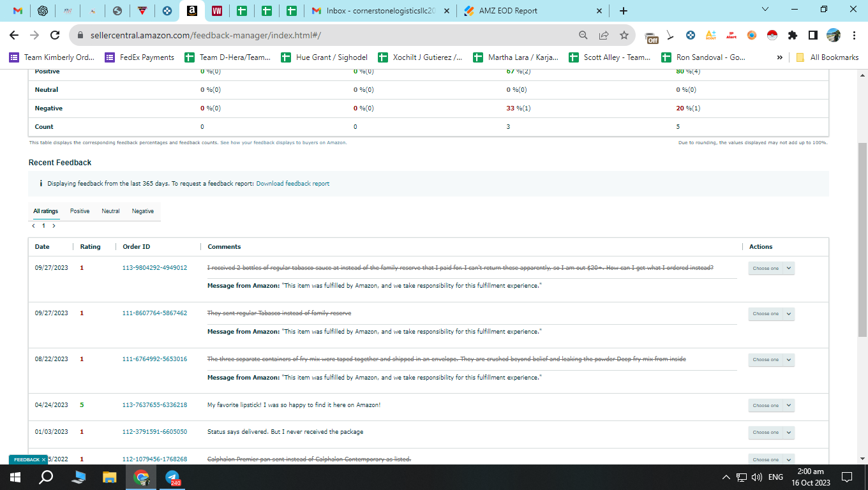Filter feedback by Positive tab
868x490 pixels.
point(80,211)
